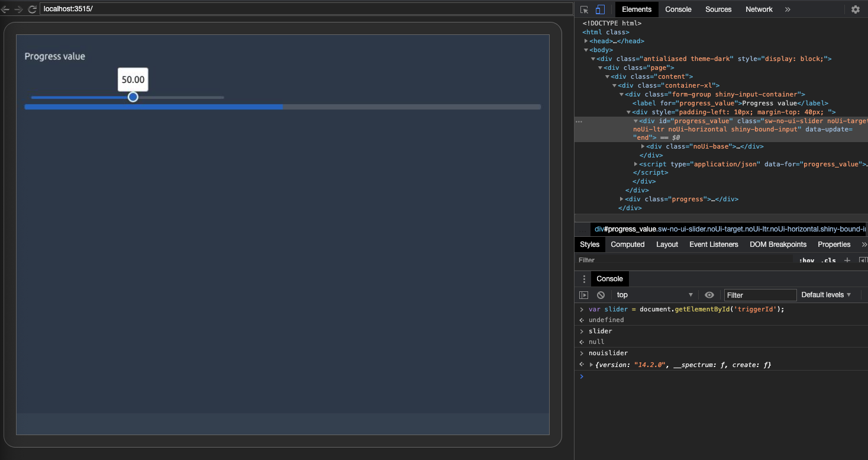The width and height of the screenshot is (868, 460).
Task: Click the browser forward arrow
Action: [x=18, y=9]
